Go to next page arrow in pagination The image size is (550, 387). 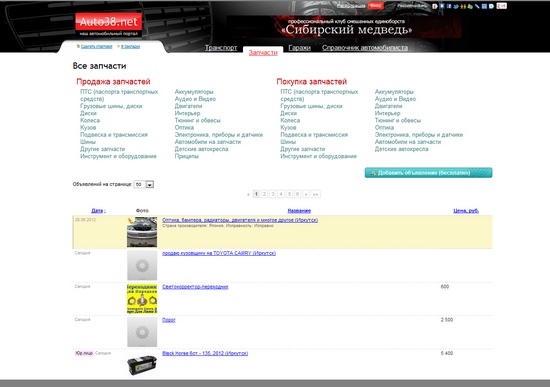[306, 194]
